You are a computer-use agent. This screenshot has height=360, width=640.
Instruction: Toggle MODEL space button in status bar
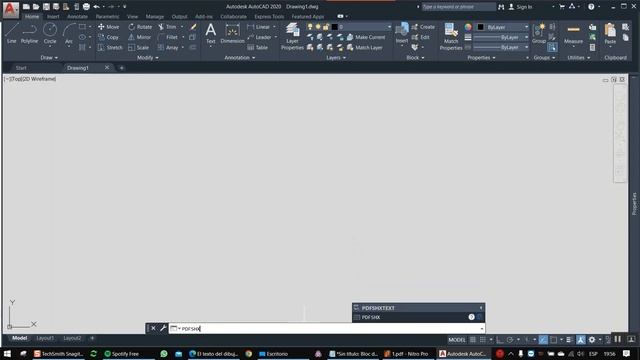click(457, 340)
